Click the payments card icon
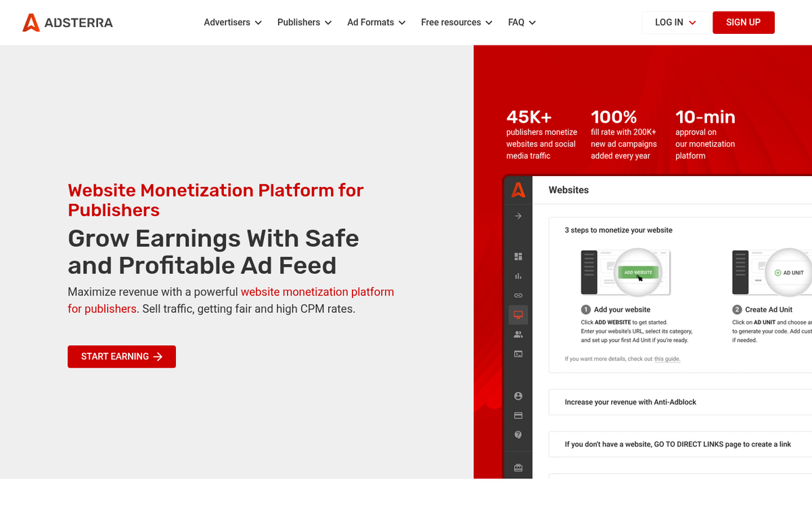The height and width of the screenshot is (508, 812). tap(518, 415)
